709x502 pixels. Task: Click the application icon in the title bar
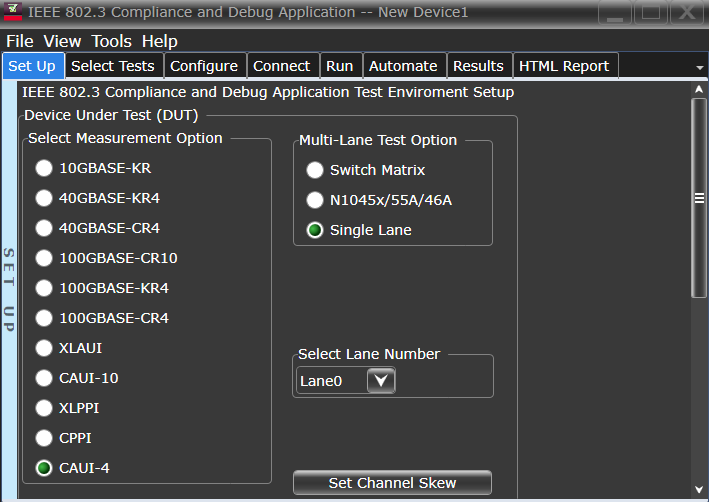[14, 13]
